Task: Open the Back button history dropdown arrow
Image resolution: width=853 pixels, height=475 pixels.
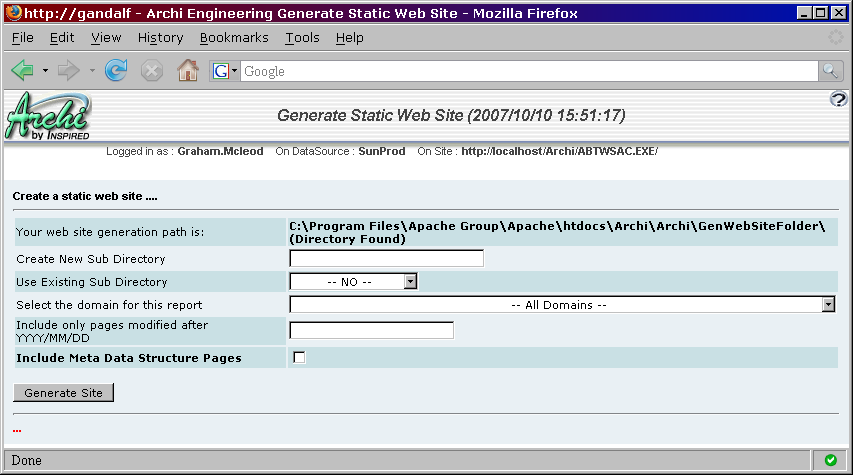Action: click(x=45, y=71)
